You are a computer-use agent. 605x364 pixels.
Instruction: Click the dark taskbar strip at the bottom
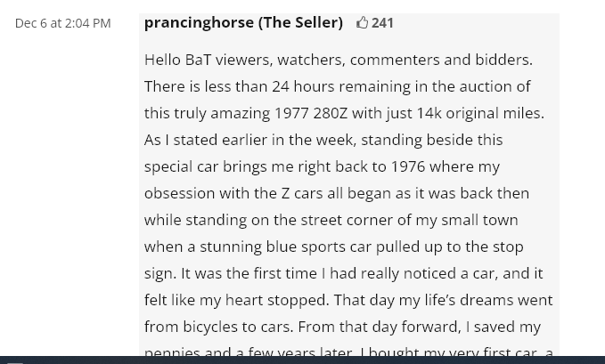click(x=303, y=360)
